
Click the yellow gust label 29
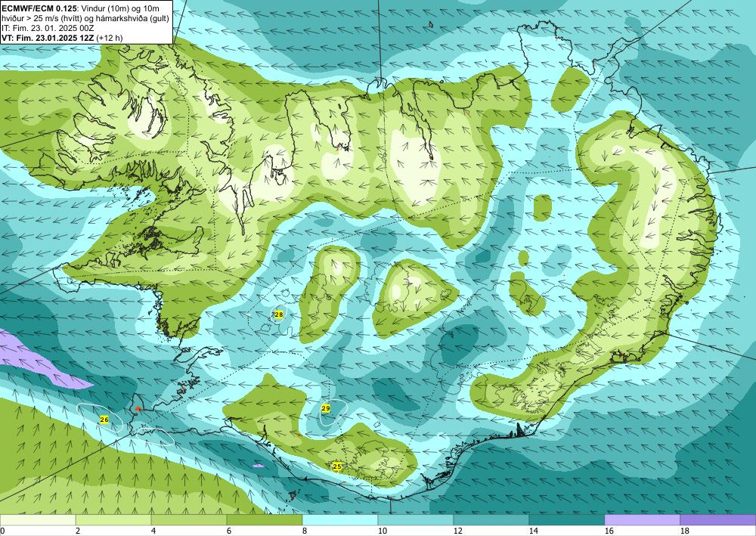click(x=325, y=408)
